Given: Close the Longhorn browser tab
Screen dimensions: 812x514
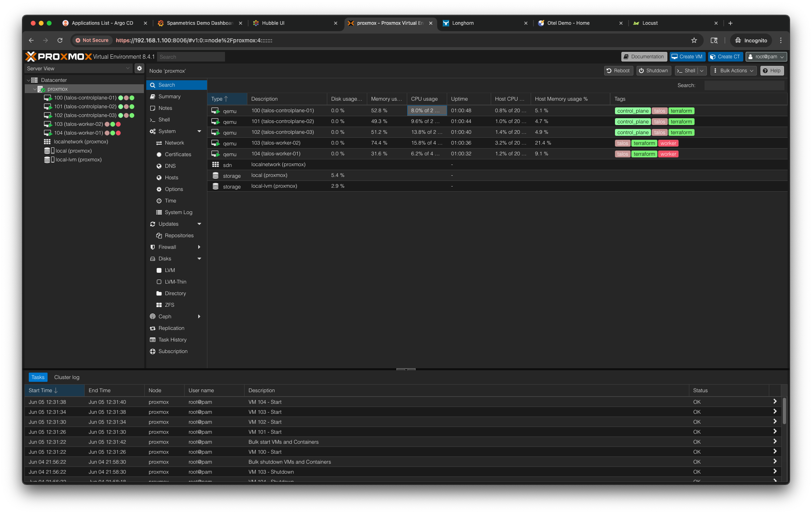Looking at the screenshot, I should [x=526, y=23].
